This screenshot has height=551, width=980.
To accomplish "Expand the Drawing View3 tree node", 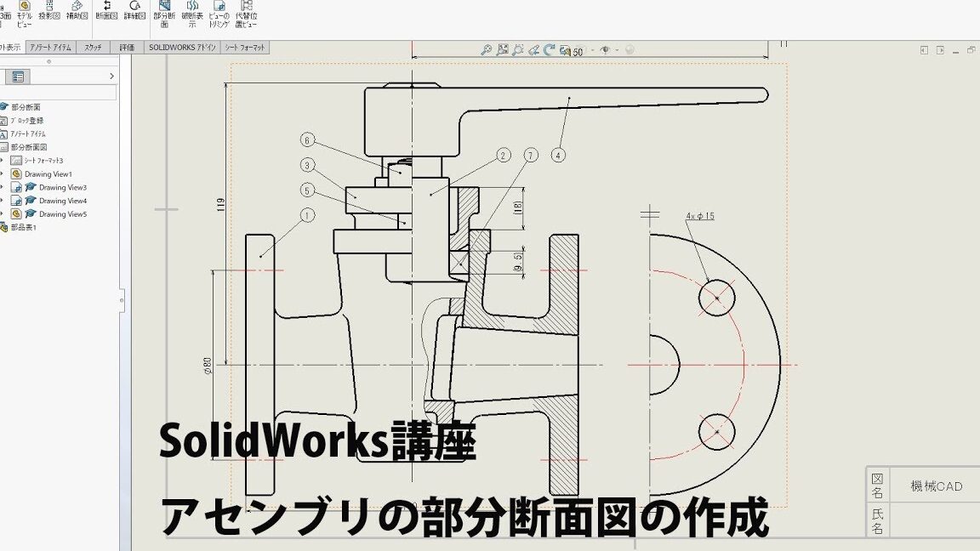I will [x=3, y=187].
